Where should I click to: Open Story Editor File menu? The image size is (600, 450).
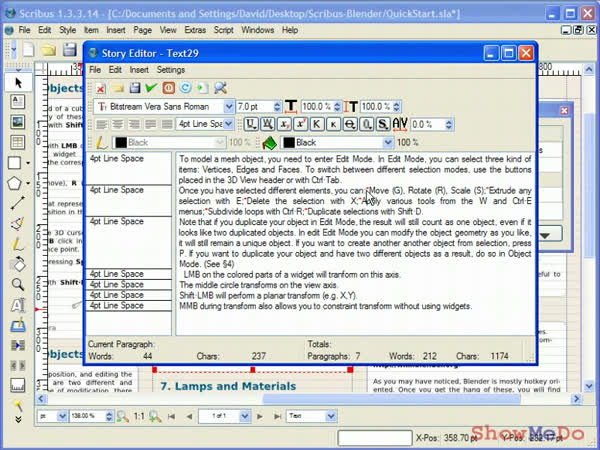click(95, 70)
